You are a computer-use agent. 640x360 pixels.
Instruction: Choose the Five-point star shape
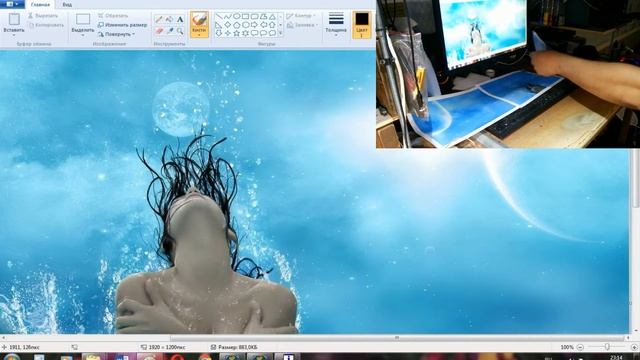click(x=236, y=33)
